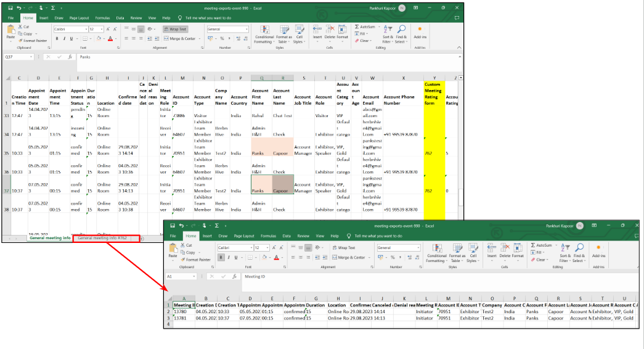The image size is (644, 349).
Task: Click Format as Table in lower window
Action: coord(457,253)
